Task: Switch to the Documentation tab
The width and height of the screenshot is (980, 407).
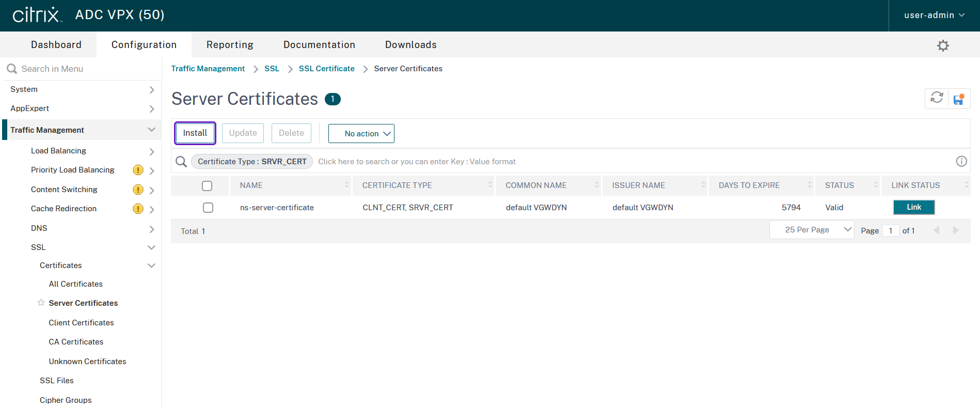Action: pyautogui.click(x=319, y=45)
